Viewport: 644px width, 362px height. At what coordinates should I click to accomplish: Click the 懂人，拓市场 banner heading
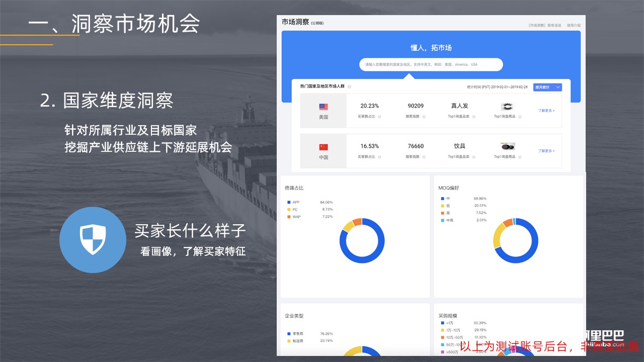click(431, 48)
